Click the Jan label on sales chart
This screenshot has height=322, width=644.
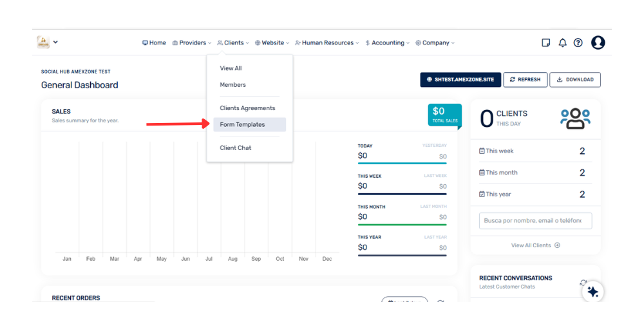[x=67, y=259]
